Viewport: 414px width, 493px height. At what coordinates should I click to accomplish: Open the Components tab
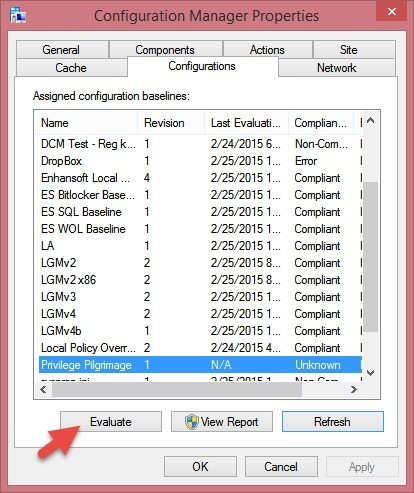tap(165, 50)
